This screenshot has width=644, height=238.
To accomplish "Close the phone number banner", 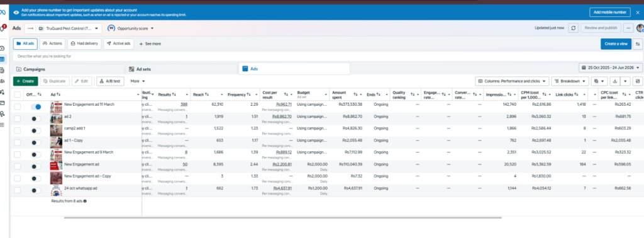I will [x=638, y=13].
